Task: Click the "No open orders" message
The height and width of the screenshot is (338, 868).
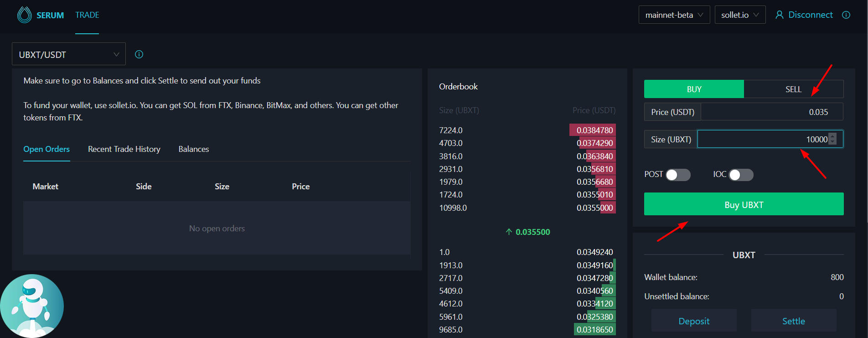Action: [217, 228]
